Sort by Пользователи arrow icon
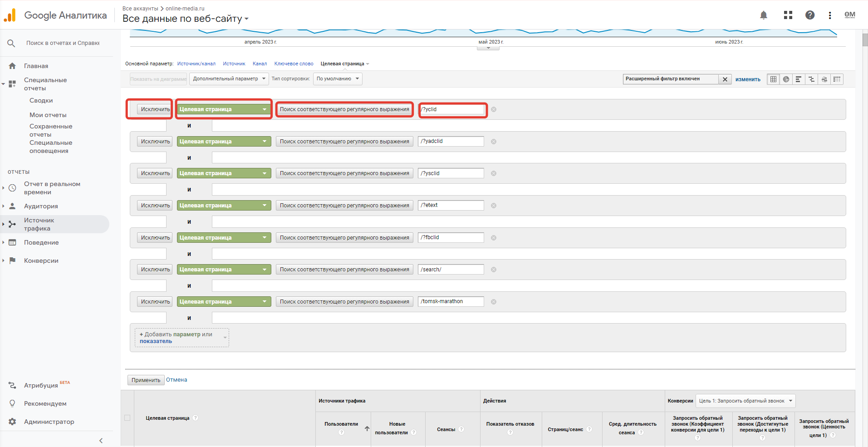868x447 pixels. [367, 428]
